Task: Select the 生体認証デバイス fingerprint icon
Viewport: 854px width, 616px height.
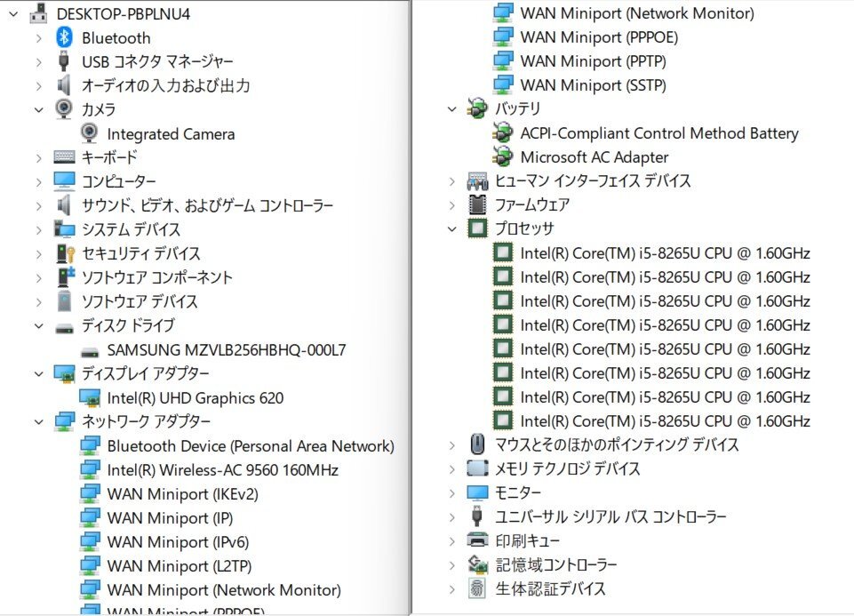Action: [476, 588]
